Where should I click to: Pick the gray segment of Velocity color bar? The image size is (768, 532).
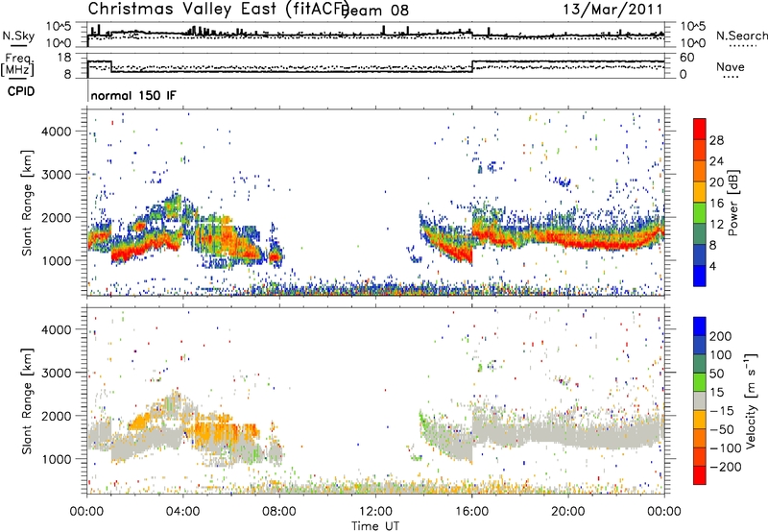[x=700, y=401]
